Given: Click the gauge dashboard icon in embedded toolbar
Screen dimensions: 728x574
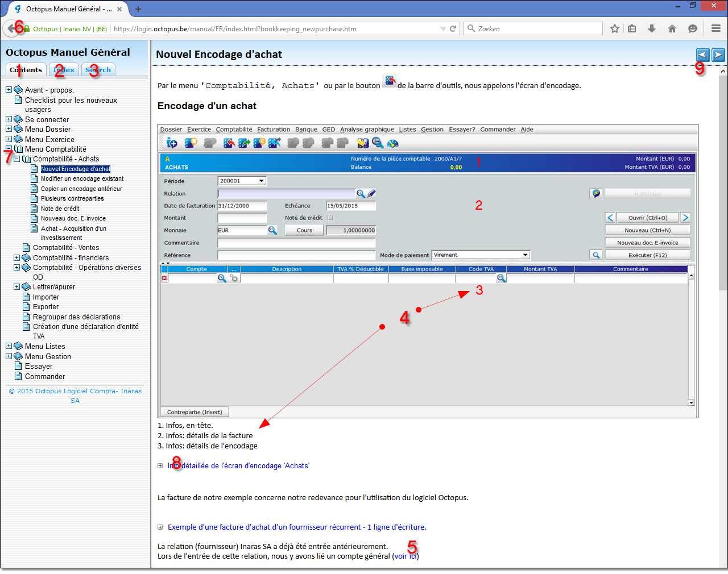Looking at the screenshot, I should (x=392, y=143).
